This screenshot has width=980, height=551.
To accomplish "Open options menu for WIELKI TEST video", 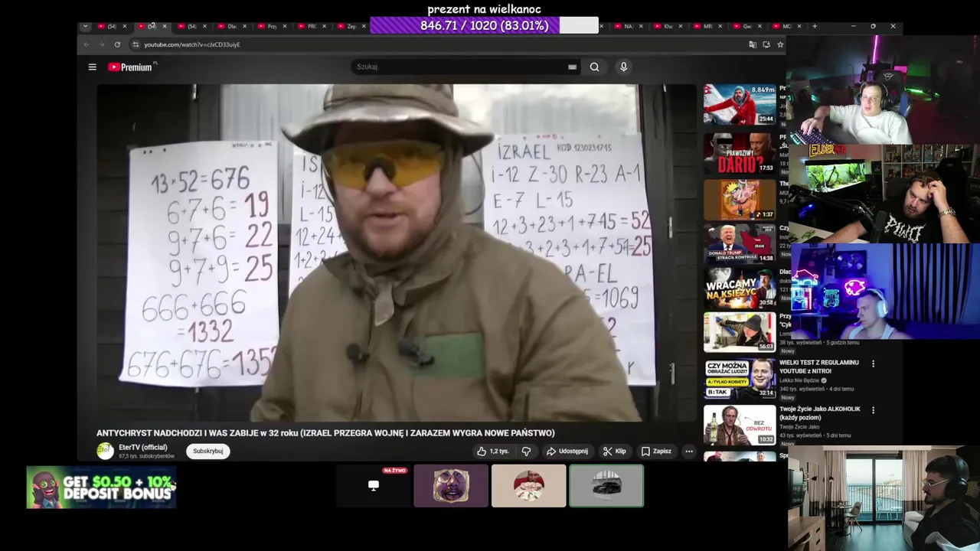I will [873, 364].
